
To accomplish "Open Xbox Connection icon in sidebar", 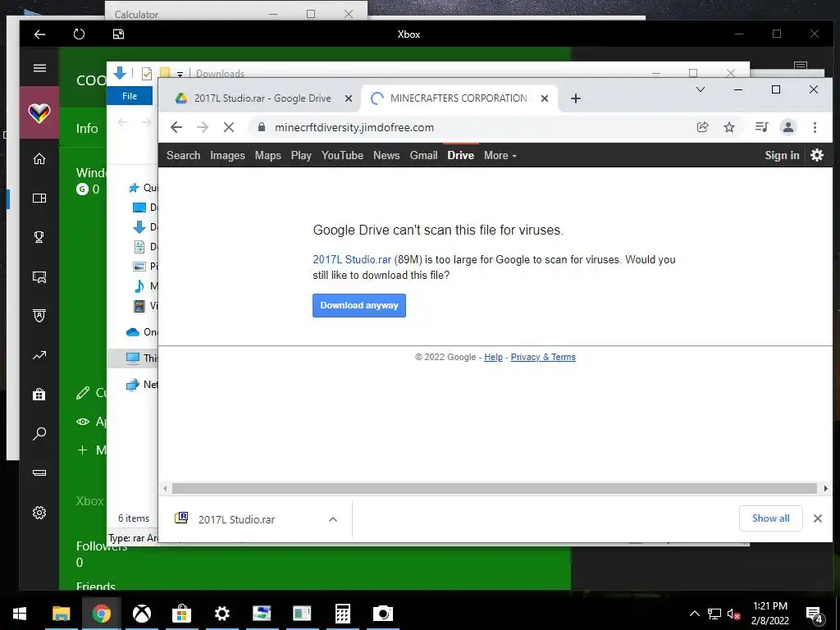I will (39, 473).
